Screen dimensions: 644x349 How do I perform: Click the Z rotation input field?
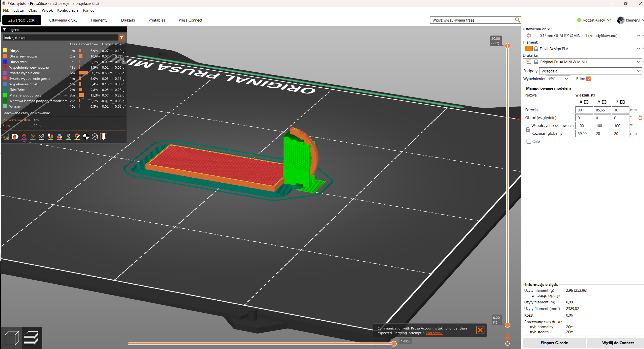coord(620,118)
